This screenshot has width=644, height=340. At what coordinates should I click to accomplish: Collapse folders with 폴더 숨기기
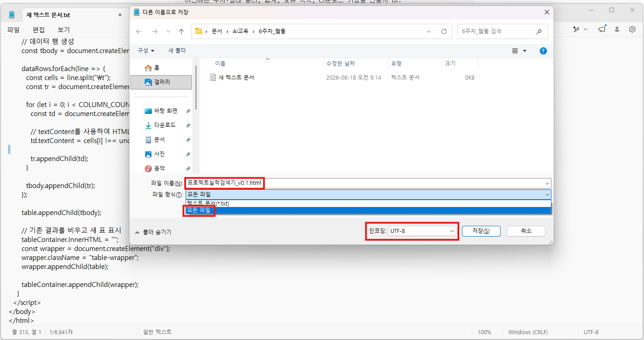tap(153, 232)
